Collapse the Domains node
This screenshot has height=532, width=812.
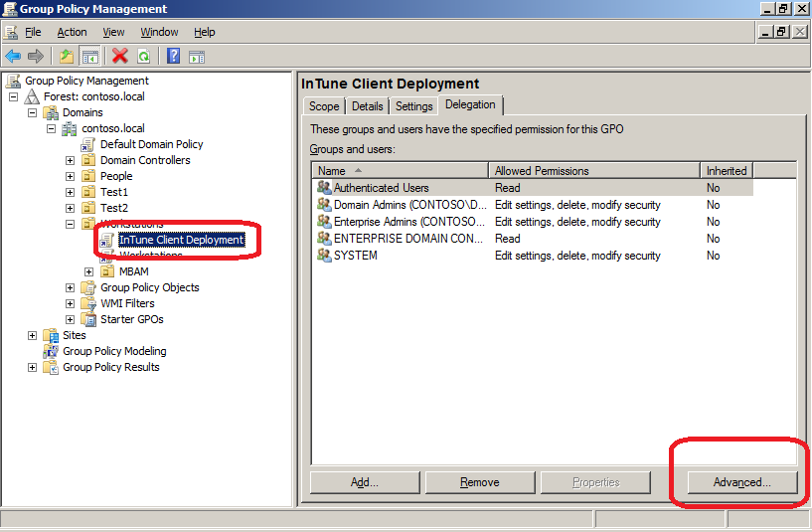32,113
